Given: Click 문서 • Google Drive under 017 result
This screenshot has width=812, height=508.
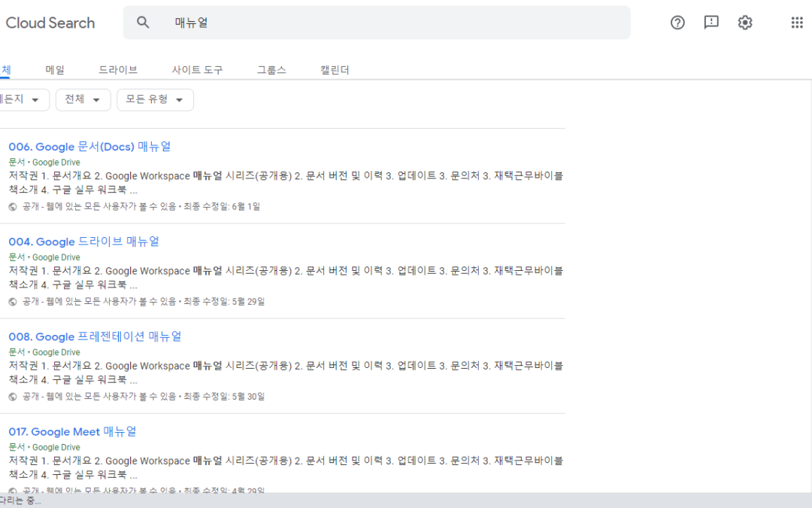Looking at the screenshot, I should click(44, 447).
